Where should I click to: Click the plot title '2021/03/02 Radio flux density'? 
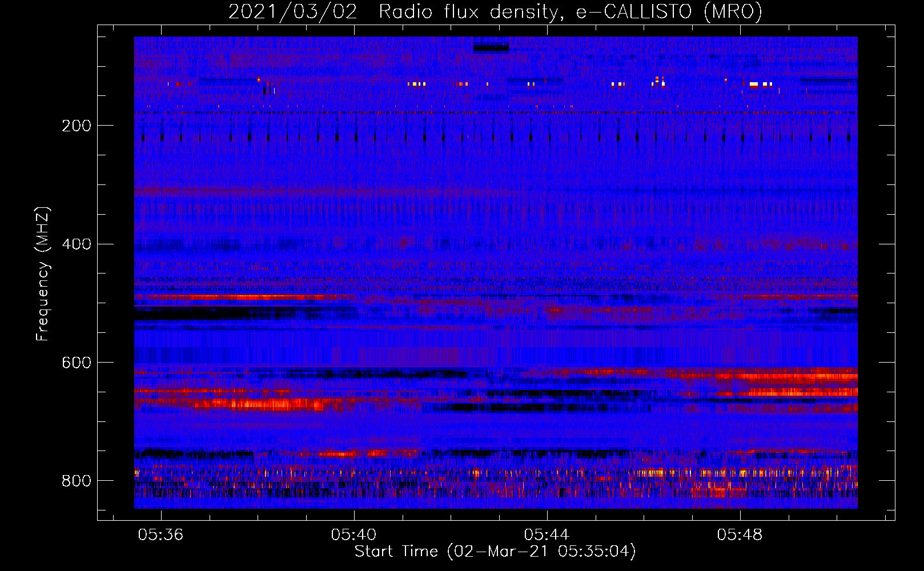coord(495,11)
